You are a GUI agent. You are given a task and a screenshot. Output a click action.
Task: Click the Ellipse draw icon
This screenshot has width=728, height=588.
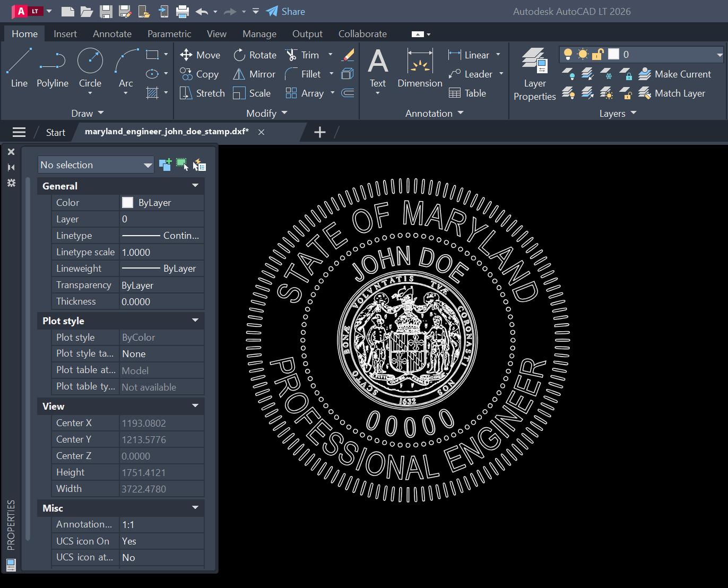(x=152, y=74)
